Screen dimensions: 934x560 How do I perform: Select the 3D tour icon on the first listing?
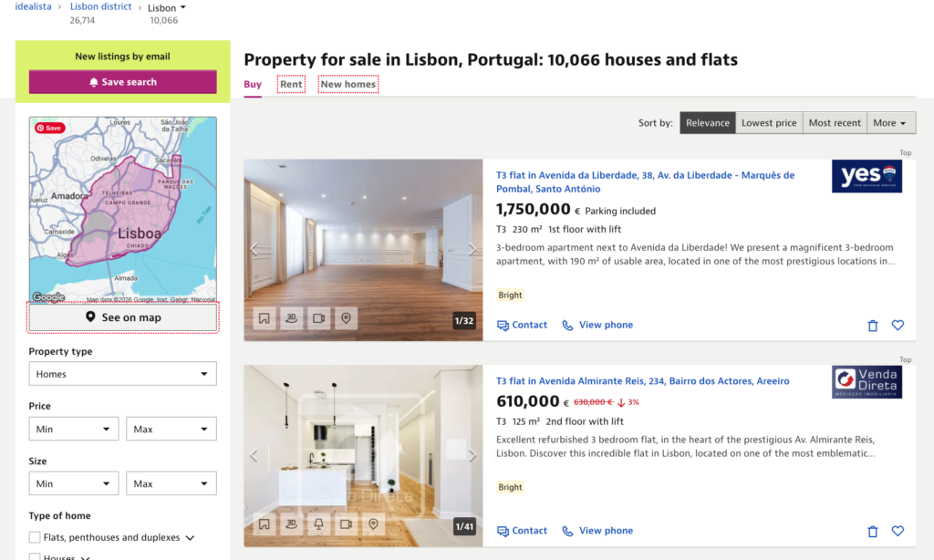292,318
